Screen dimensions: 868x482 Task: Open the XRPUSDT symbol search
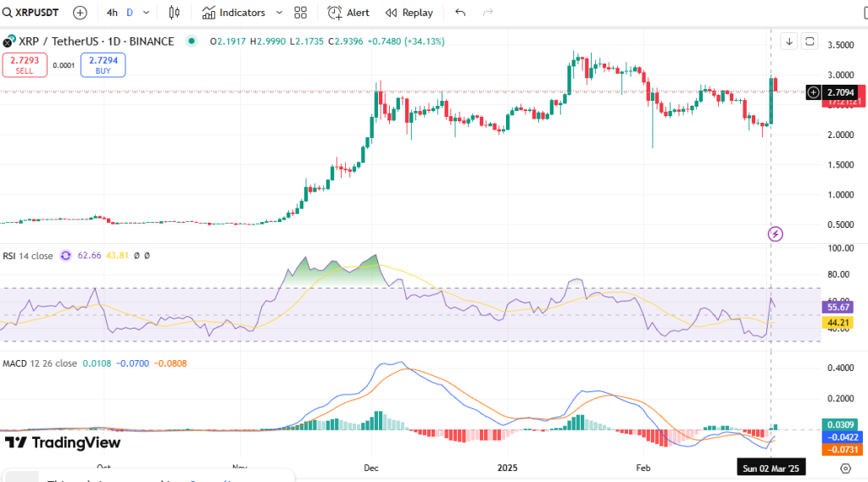tap(36, 13)
